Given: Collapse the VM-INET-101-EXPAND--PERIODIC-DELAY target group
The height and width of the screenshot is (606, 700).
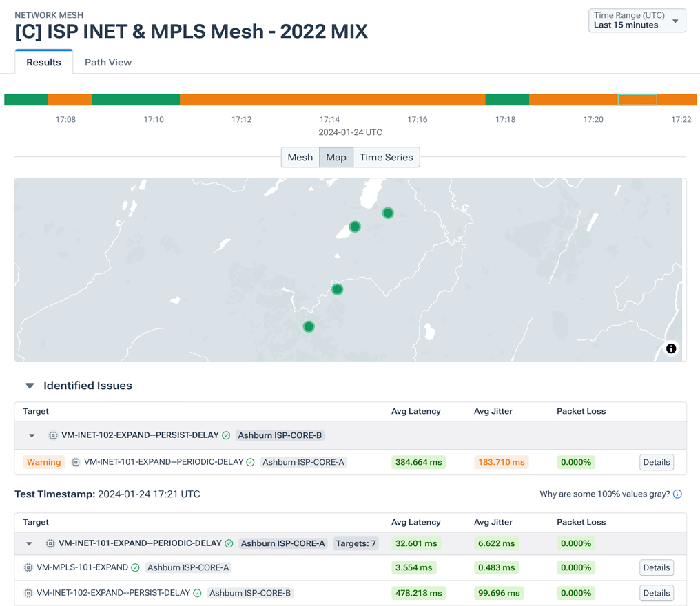Looking at the screenshot, I should tap(28, 543).
